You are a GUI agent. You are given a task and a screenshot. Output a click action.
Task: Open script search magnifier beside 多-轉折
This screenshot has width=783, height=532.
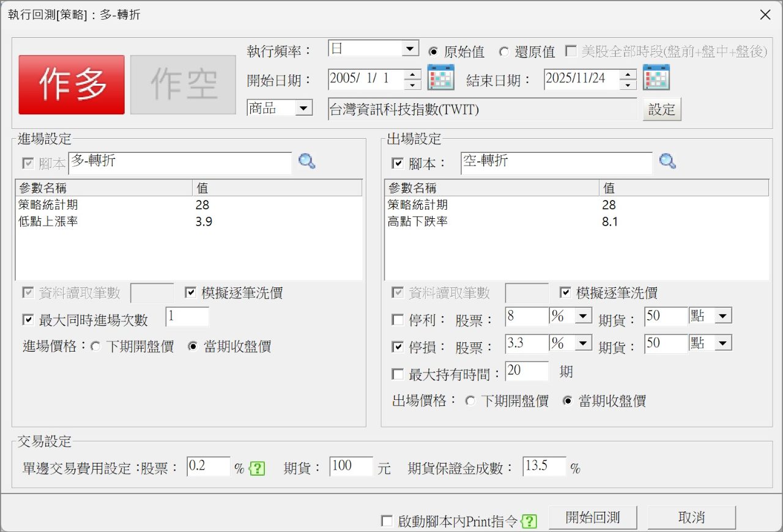tap(307, 161)
